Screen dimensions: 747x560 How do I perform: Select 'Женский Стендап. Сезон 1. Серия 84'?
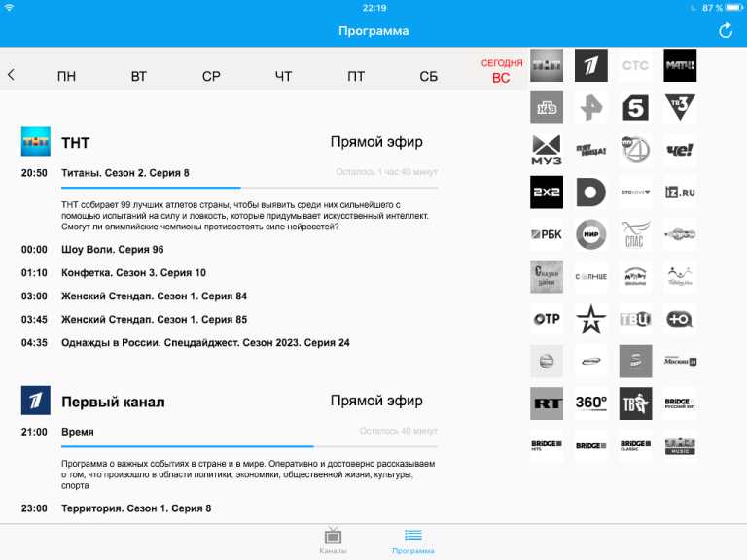[155, 297]
